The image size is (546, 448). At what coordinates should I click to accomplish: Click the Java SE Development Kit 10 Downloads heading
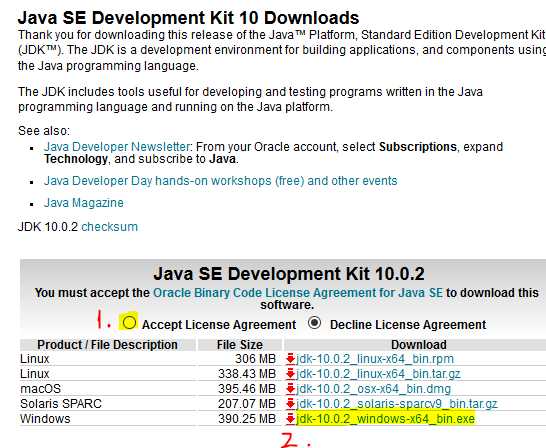coord(188,18)
